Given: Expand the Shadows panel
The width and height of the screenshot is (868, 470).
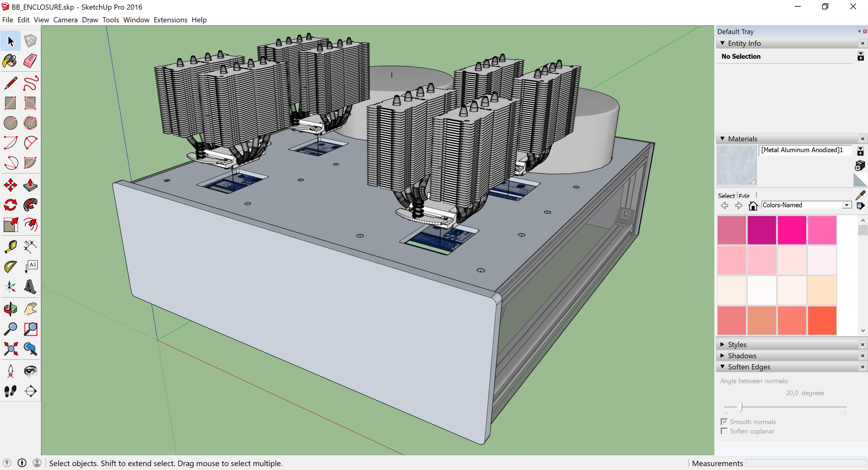Looking at the screenshot, I should pyautogui.click(x=722, y=355).
